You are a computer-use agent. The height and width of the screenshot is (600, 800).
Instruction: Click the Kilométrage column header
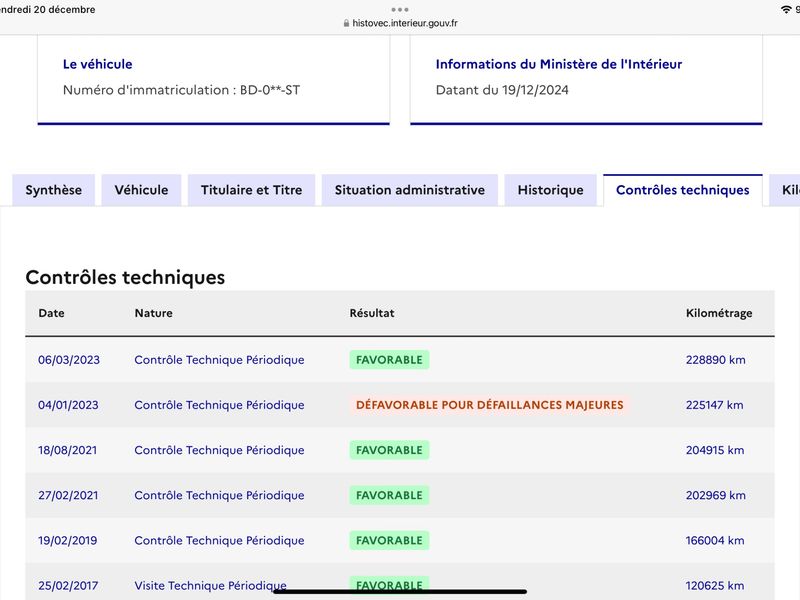[719, 313]
